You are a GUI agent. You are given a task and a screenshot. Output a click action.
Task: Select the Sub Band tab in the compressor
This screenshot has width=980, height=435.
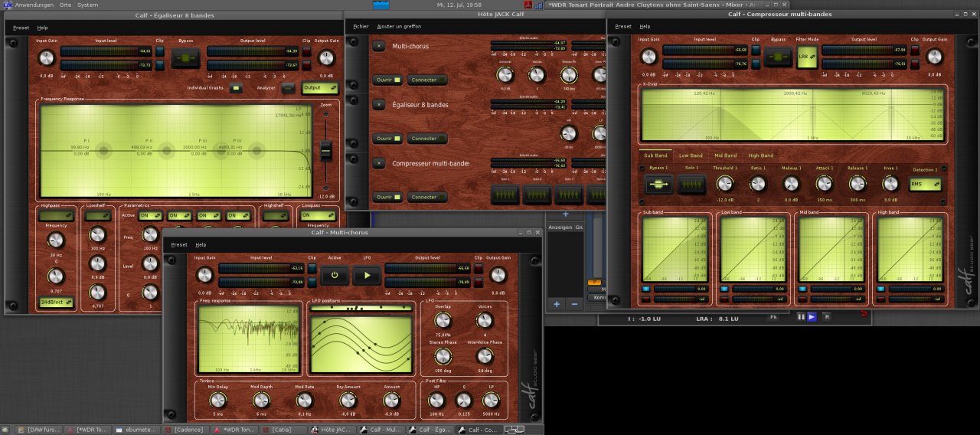657,155
